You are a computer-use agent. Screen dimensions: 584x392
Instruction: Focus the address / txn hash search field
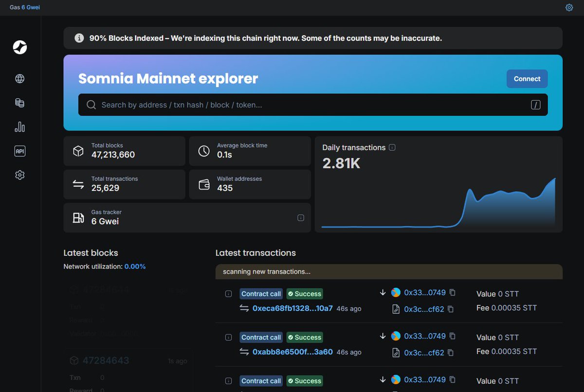point(313,105)
